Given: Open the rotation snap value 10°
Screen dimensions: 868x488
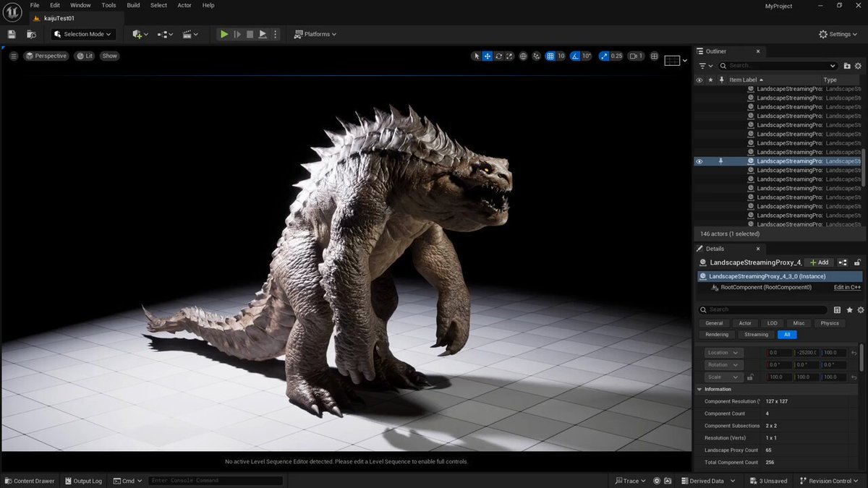Looking at the screenshot, I should pos(587,56).
